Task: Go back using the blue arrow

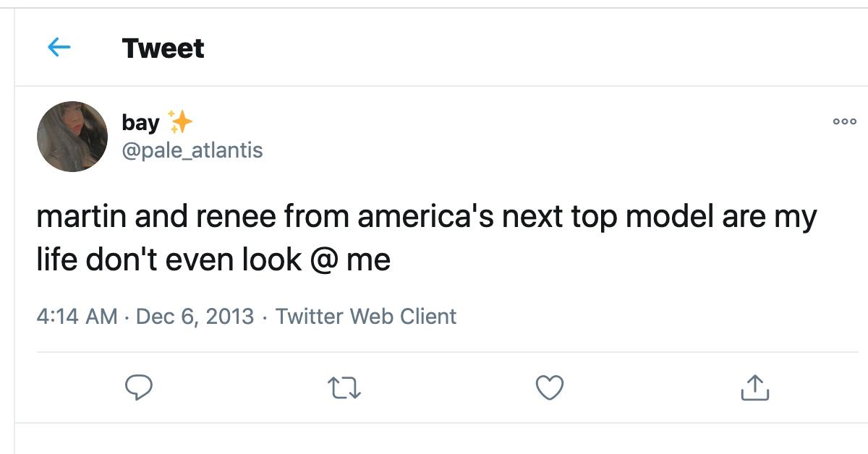Action: 59,48
